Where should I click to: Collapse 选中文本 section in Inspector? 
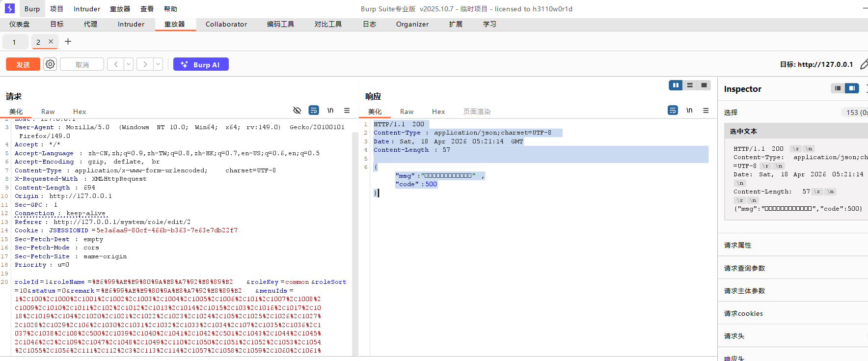(796, 131)
